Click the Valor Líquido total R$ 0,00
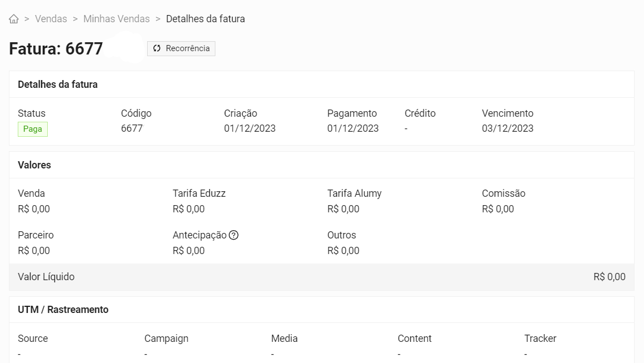 [609, 277]
